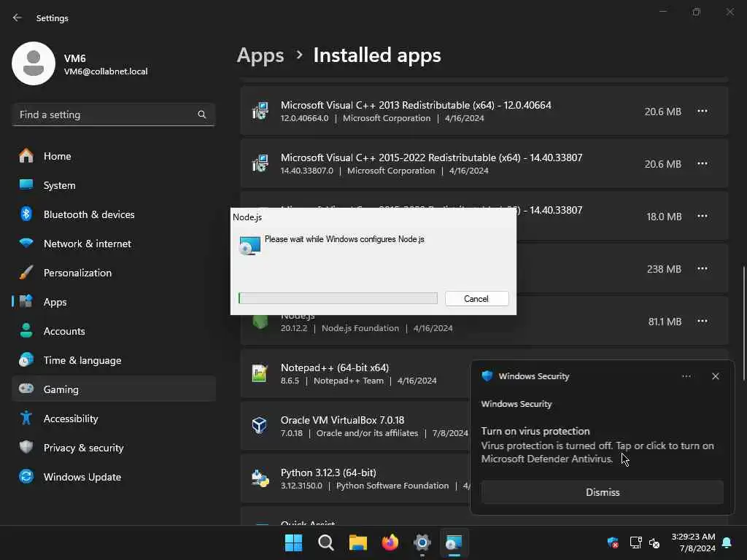The image size is (747, 560).
Task: Launch Firefox from the taskbar
Action: click(x=390, y=542)
